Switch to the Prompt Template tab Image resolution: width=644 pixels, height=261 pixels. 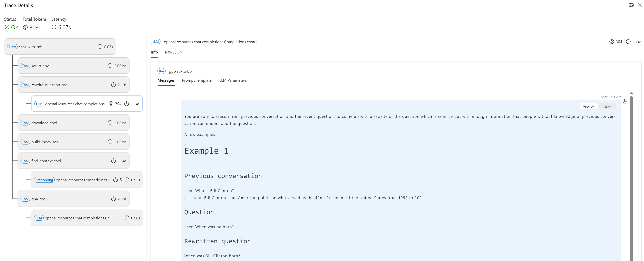click(197, 80)
